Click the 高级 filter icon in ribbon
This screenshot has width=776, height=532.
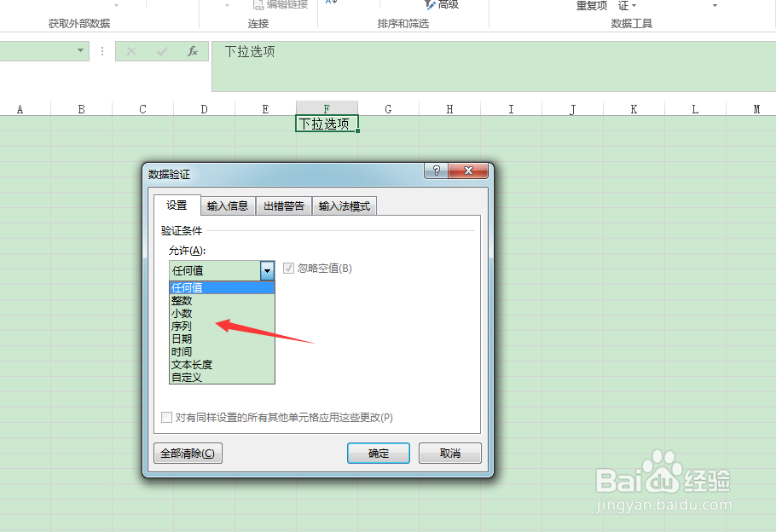[442, 4]
